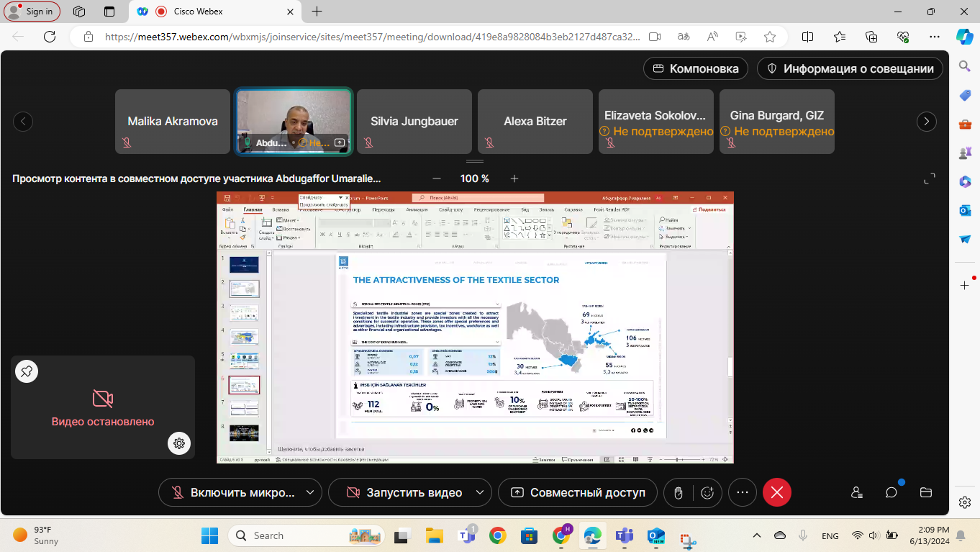Click the red leave meeting button
The height and width of the screenshot is (552, 980).
(777, 492)
